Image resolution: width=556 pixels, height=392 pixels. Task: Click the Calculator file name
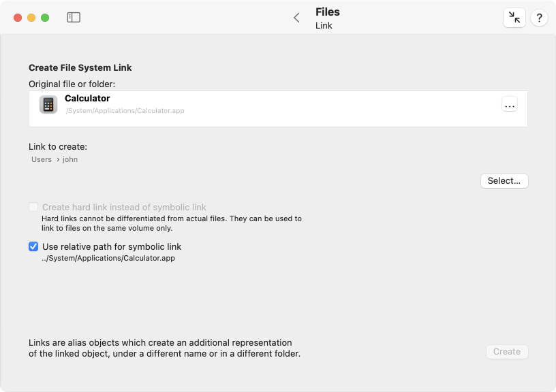87,99
